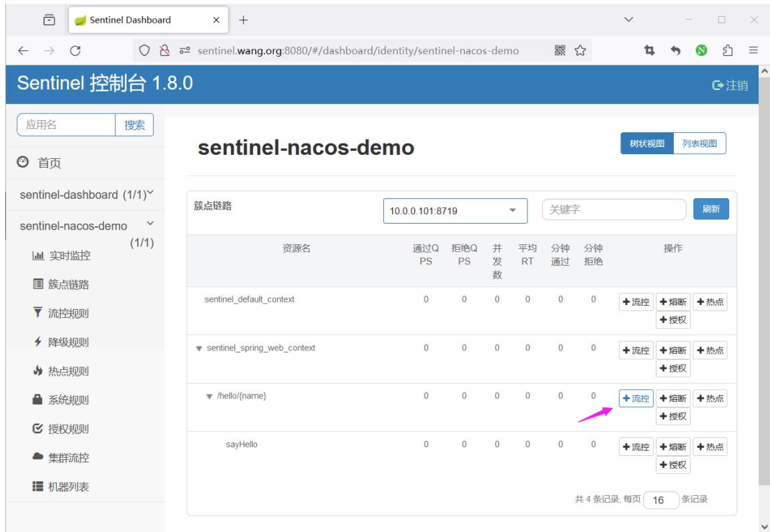The width and height of the screenshot is (770, 532).
Task: Add 流控 rule for sentinel_spring_web_context
Action: 636,350
